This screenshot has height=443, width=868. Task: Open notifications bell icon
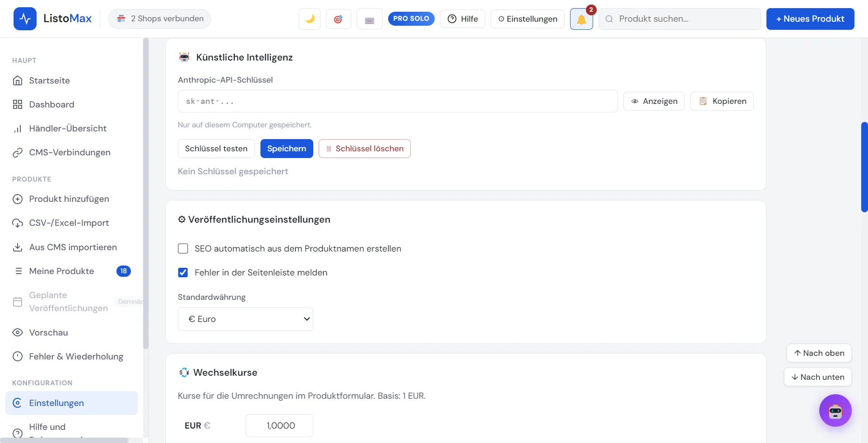[x=581, y=19]
